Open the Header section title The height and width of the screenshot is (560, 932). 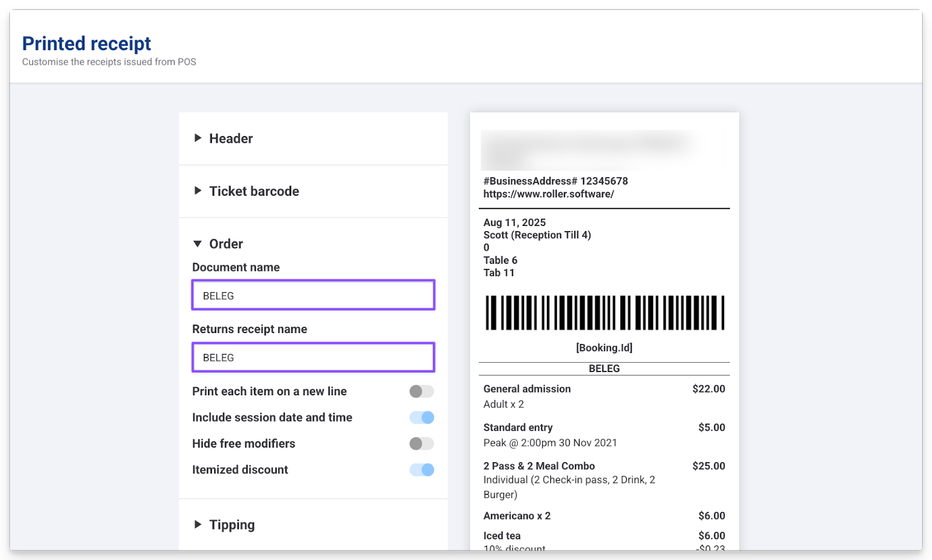point(231,139)
